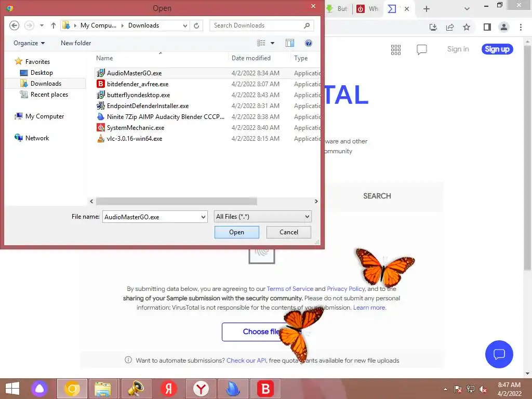Expand the address bar path dropdown
Screen dimensions: 532x399
tap(185, 25)
